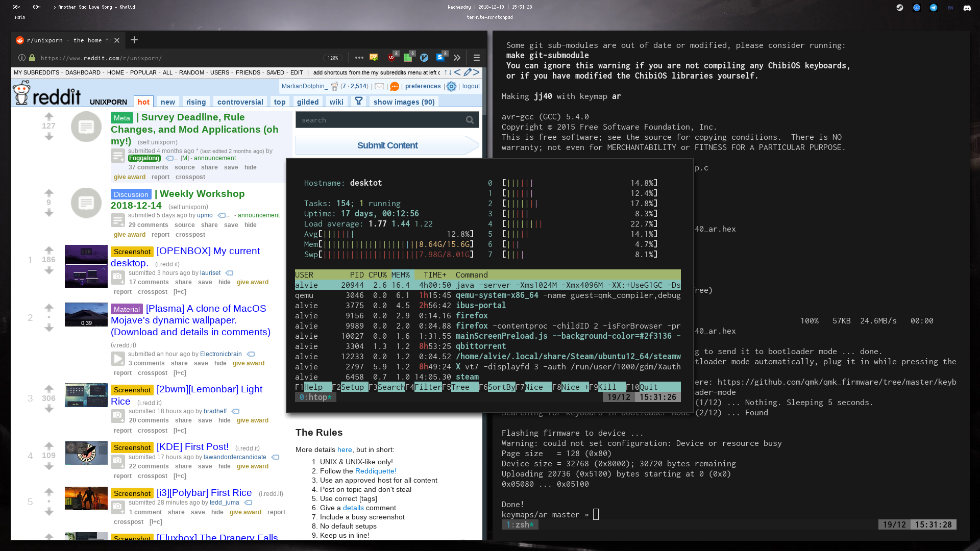Click the RES settings gear icon

tap(451, 87)
